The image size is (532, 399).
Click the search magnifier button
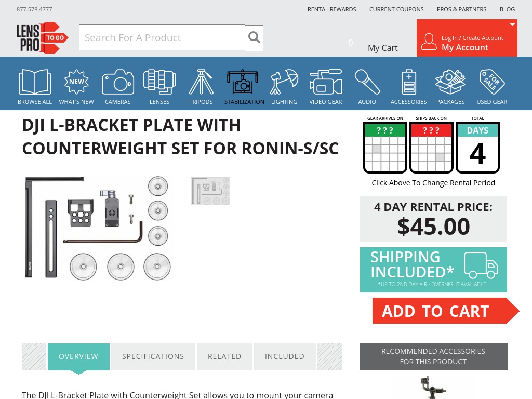point(254,38)
